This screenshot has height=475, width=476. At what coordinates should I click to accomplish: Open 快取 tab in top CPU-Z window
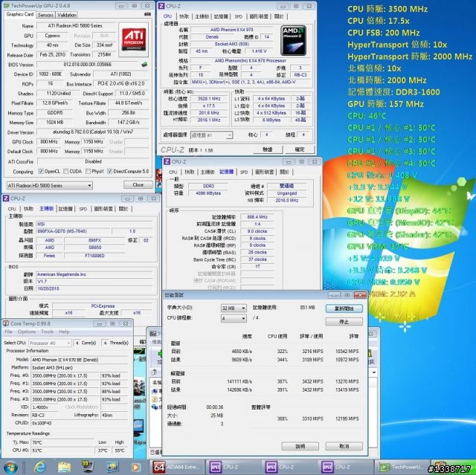184,16
